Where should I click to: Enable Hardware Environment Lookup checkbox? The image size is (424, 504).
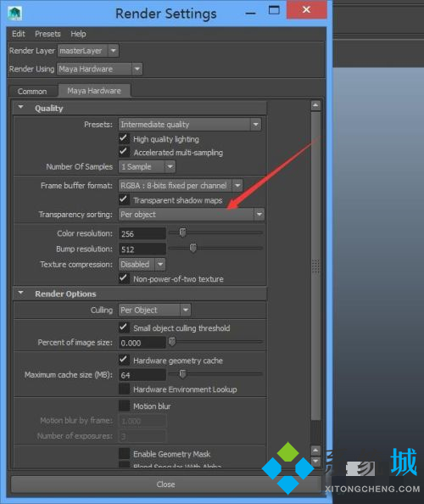tap(124, 389)
